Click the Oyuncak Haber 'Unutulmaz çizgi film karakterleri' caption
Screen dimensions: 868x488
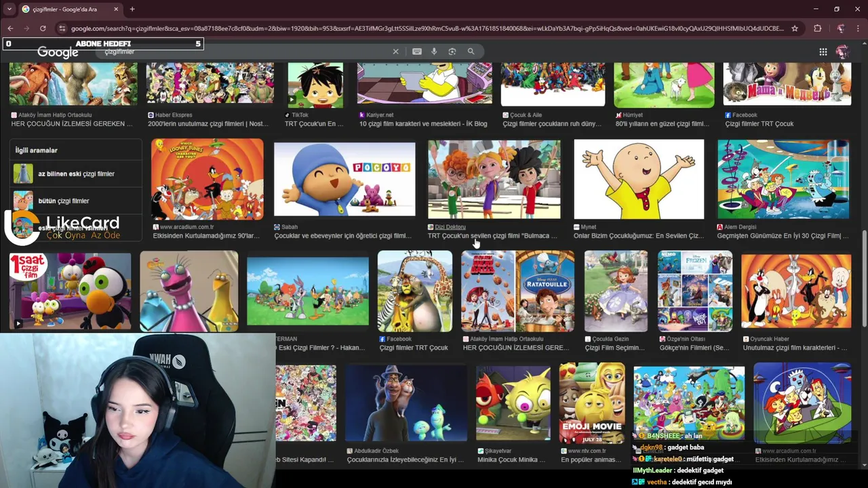click(x=795, y=348)
